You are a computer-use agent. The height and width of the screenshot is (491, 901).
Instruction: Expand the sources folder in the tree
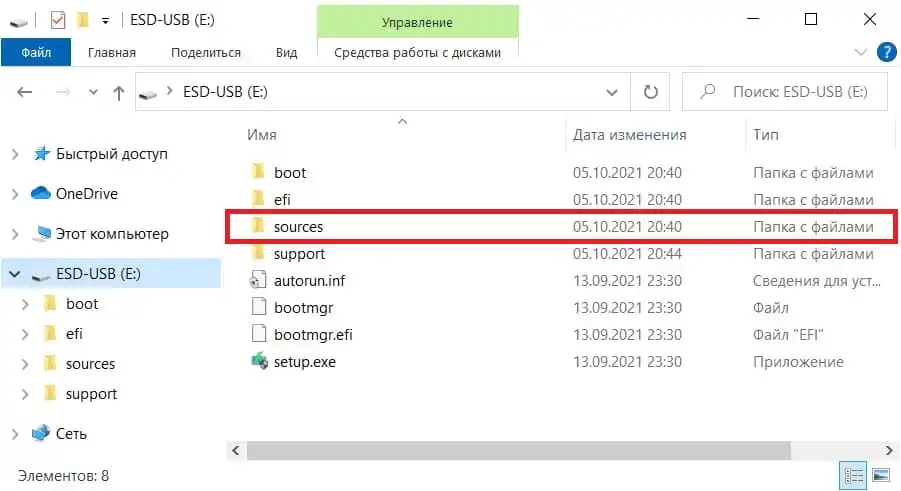click(x=25, y=364)
